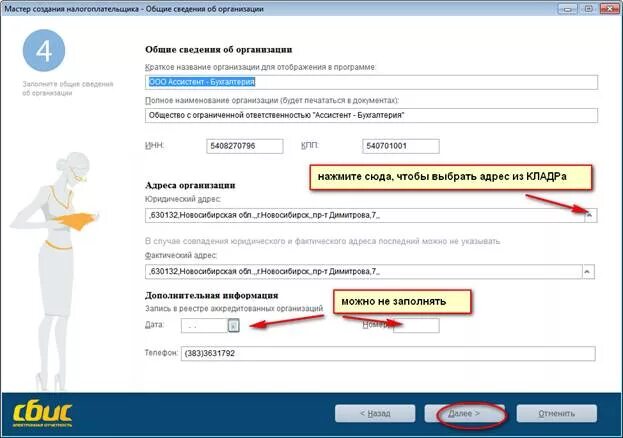Click into the Юридический адрес field
Viewport: 623px width, 438px height.
click(x=365, y=215)
